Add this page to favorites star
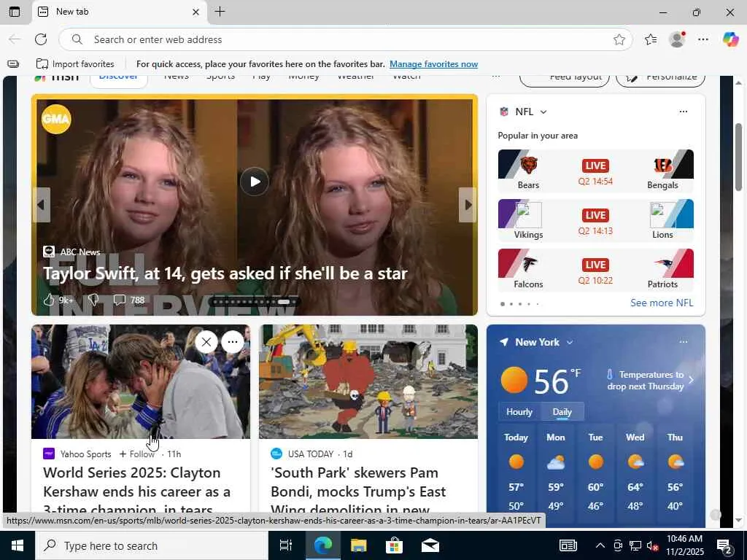This screenshot has width=747, height=560. 619,39
